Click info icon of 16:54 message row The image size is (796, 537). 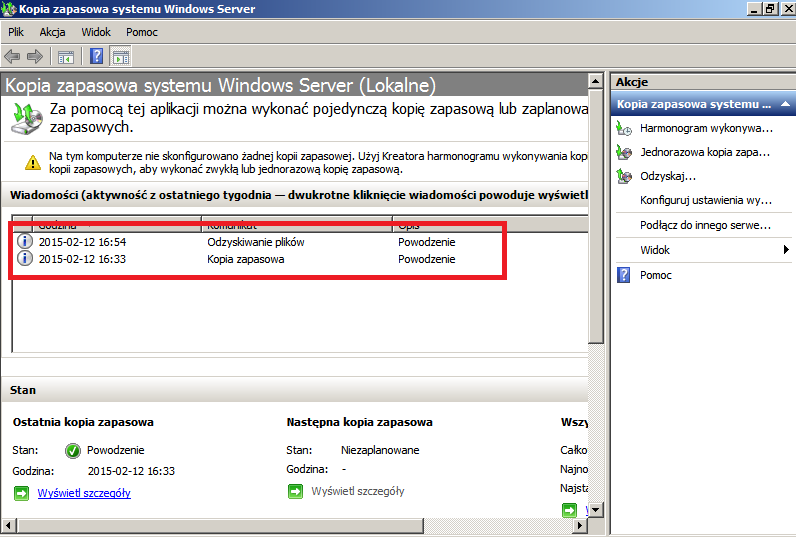(x=24, y=241)
